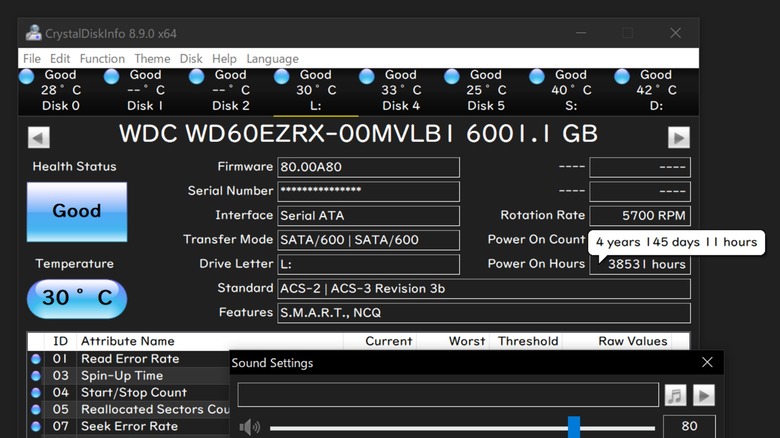Open the Function menu
The width and height of the screenshot is (780, 438).
102,59
